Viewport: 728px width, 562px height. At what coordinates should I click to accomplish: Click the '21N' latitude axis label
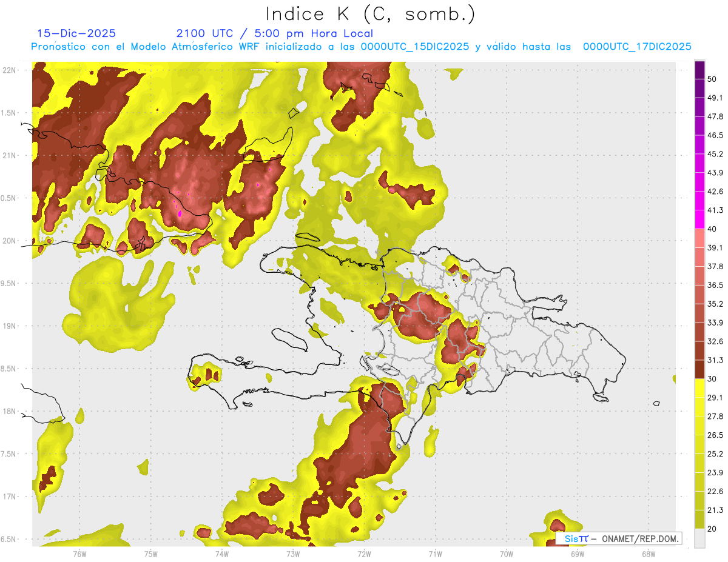click(x=9, y=156)
